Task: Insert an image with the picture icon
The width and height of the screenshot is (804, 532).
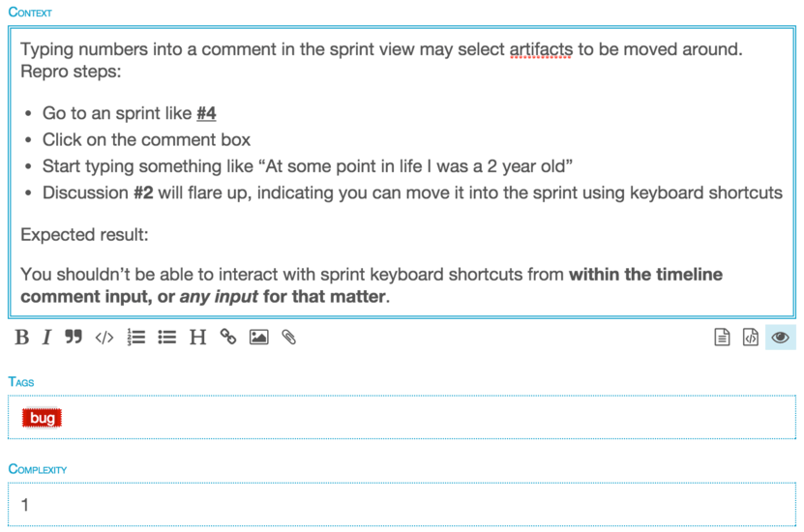Action: click(x=258, y=337)
